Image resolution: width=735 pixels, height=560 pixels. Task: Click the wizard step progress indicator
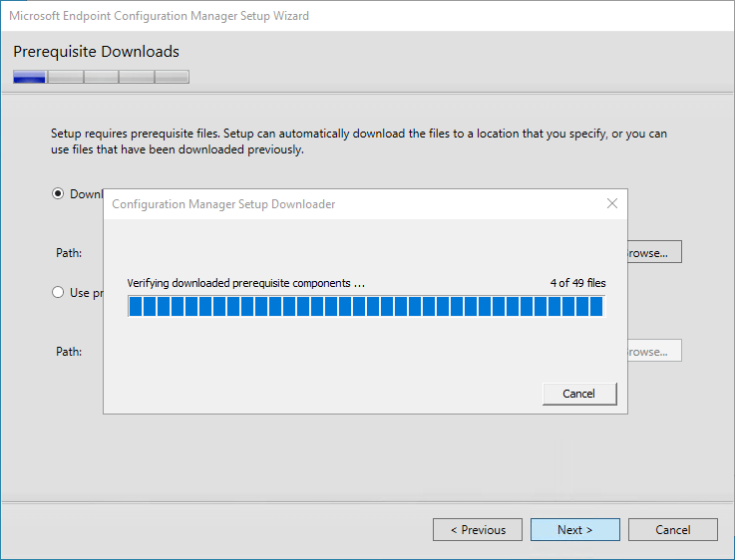[102, 77]
